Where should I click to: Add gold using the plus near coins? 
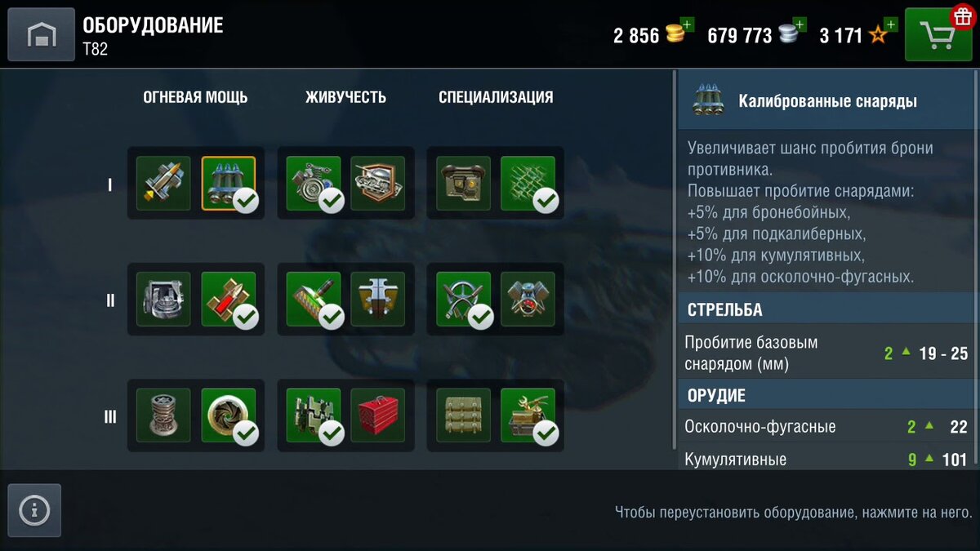point(686,25)
